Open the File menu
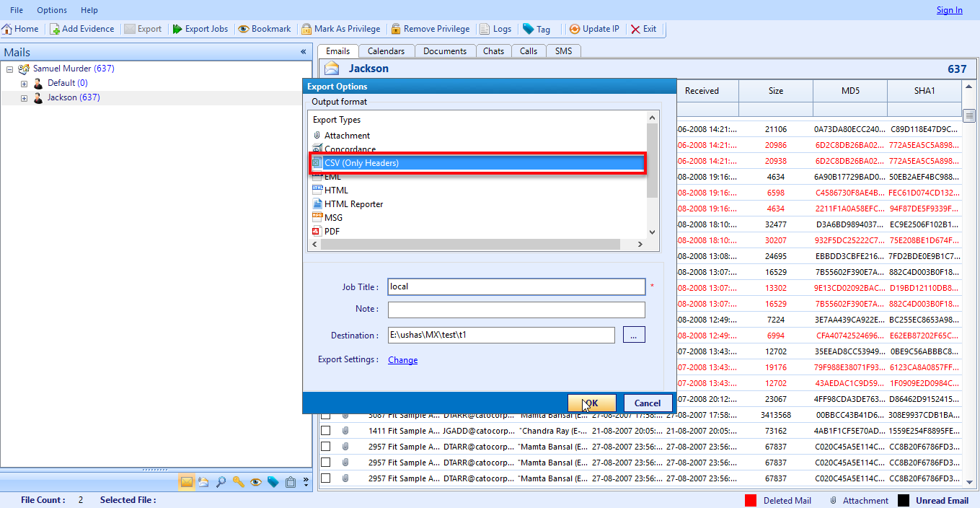980x508 pixels. pos(17,10)
